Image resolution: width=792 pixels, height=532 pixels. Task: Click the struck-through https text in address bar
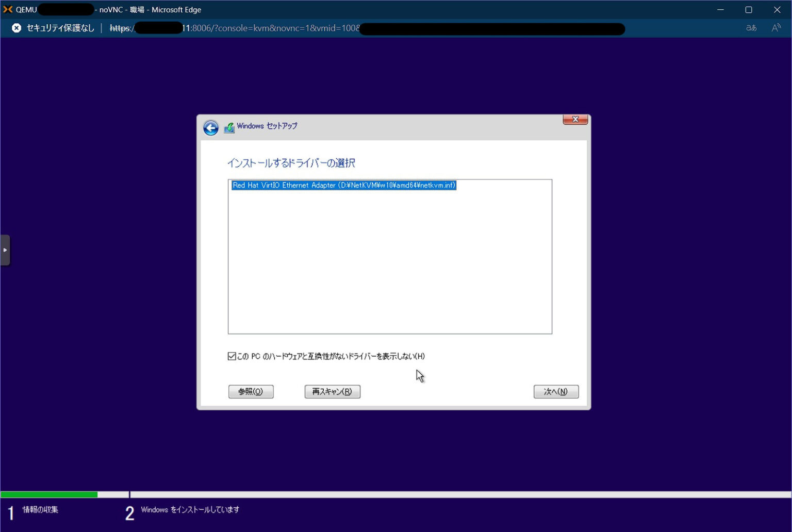click(x=119, y=28)
